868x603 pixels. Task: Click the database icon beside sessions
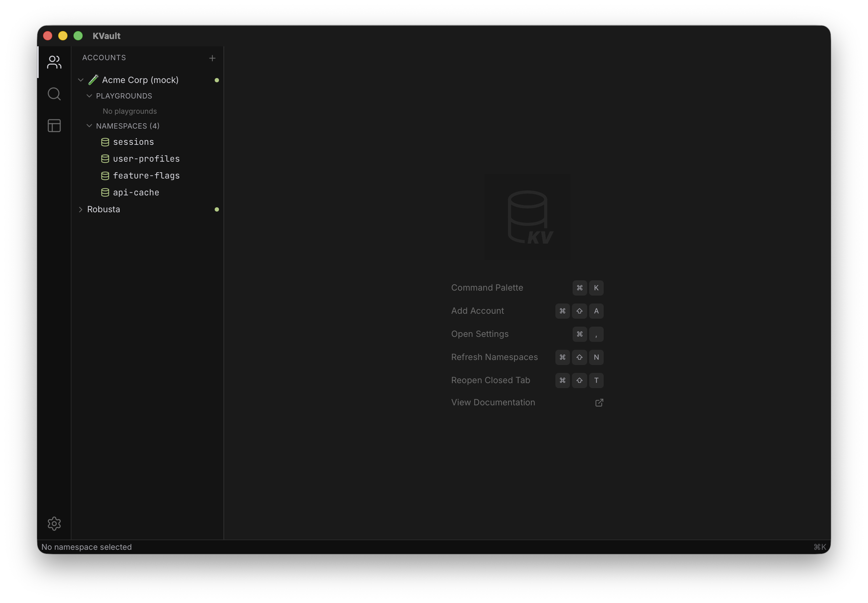[x=105, y=142]
